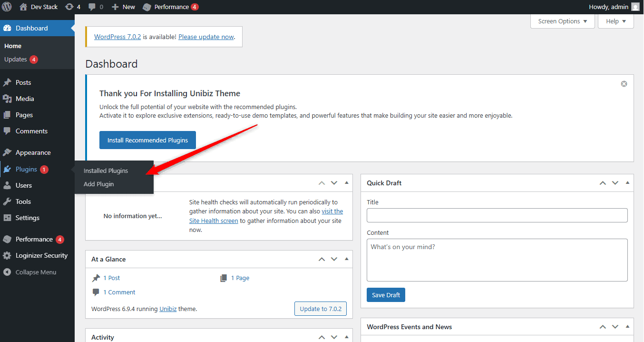644x342 pixels.
Task: Open the 1 Page link
Action: point(240,278)
